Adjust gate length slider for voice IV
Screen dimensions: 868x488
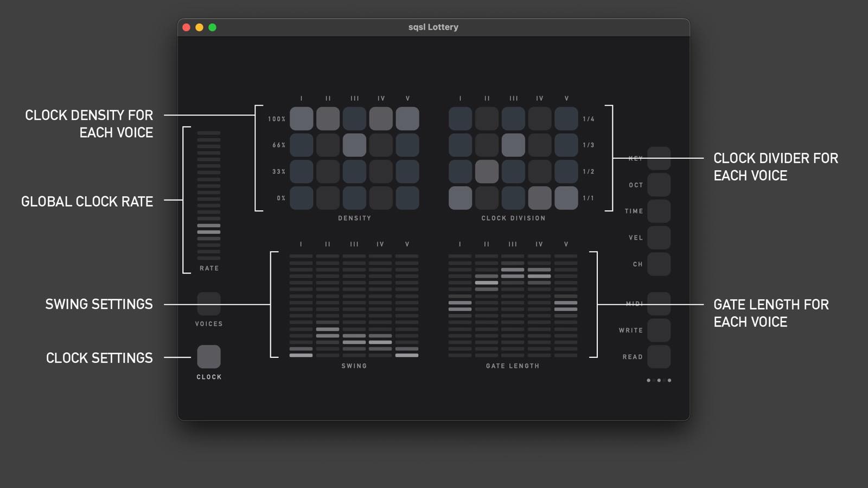(539, 306)
